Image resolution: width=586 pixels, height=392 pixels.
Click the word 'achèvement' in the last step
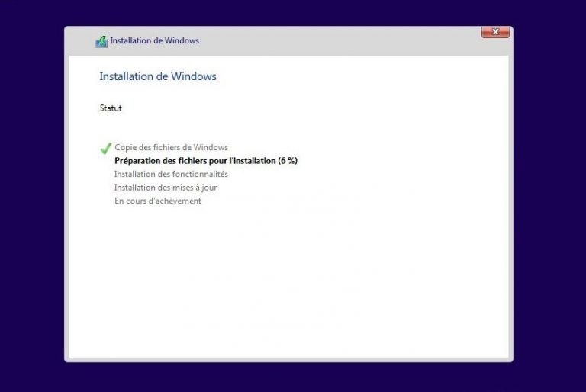[x=179, y=201]
